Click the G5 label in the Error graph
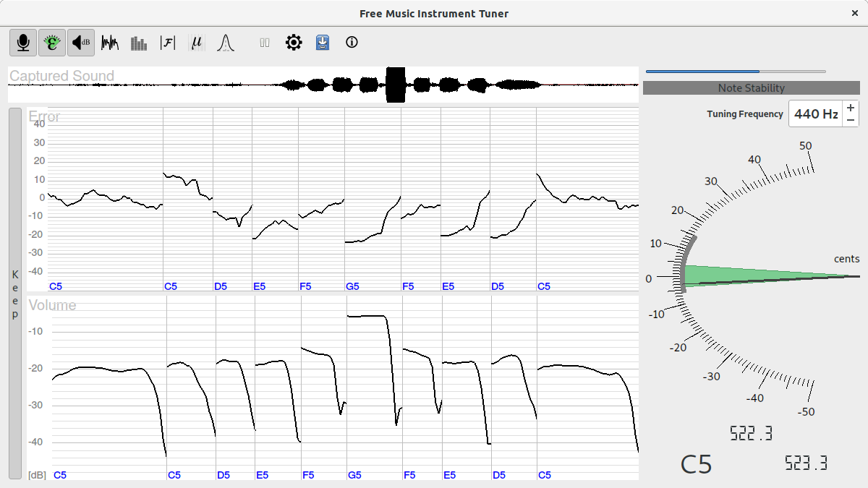 353,286
